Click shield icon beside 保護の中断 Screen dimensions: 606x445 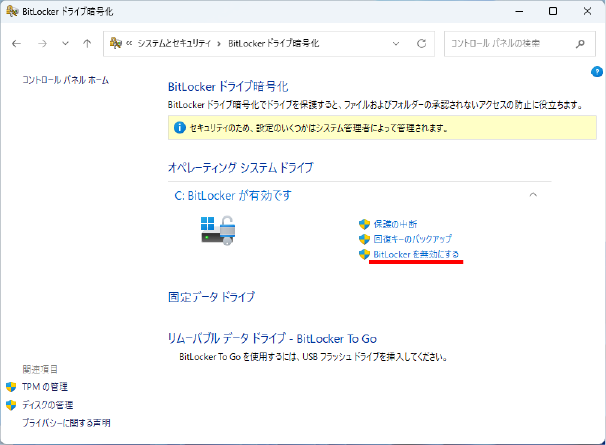pyautogui.click(x=364, y=224)
